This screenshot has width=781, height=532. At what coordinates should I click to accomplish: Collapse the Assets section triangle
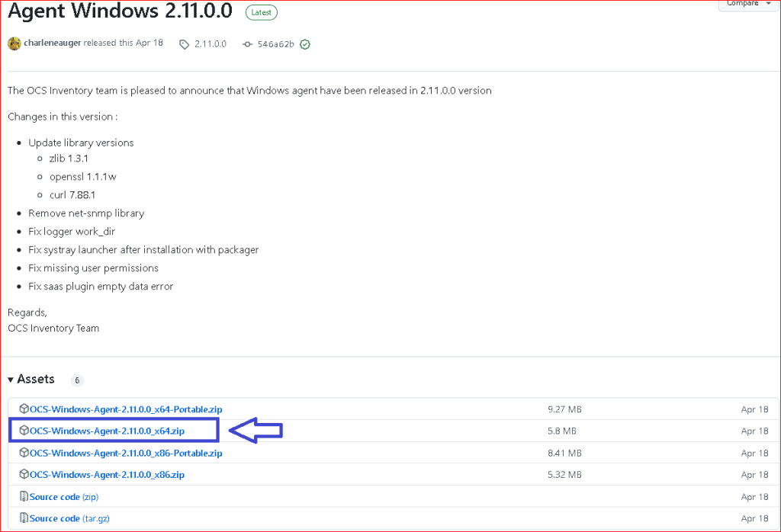coord(11,380)
